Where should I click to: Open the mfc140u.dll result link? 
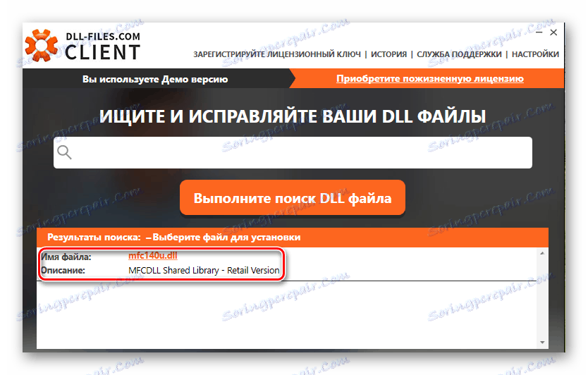click(x=152, y=256)
